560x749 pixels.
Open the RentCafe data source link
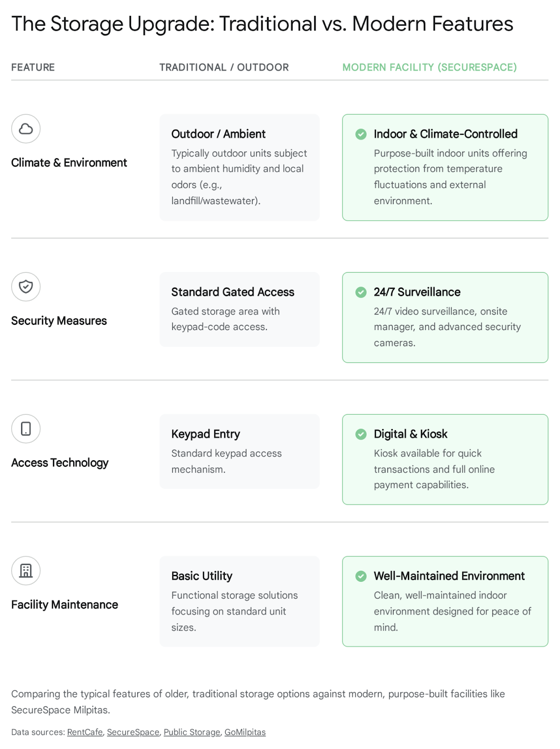coord(85,732)
